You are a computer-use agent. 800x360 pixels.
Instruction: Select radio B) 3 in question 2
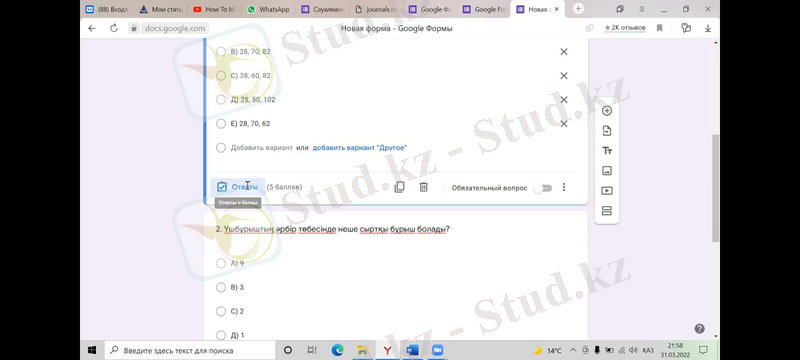(221, 287)
